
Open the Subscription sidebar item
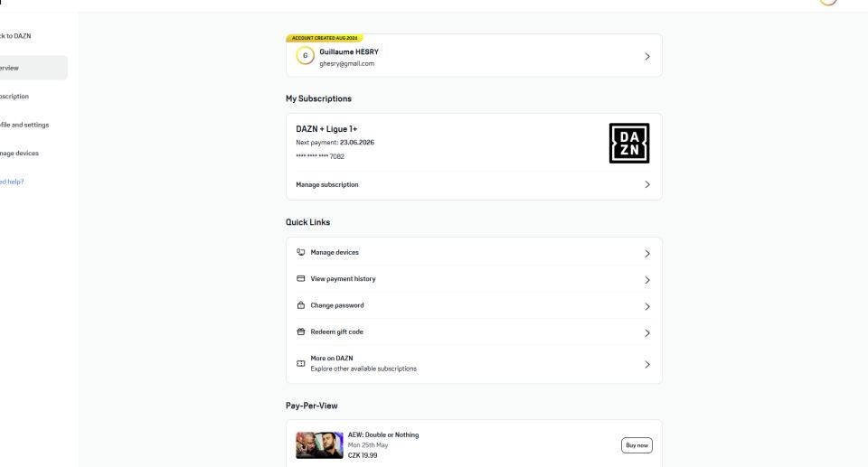point(14,97)
